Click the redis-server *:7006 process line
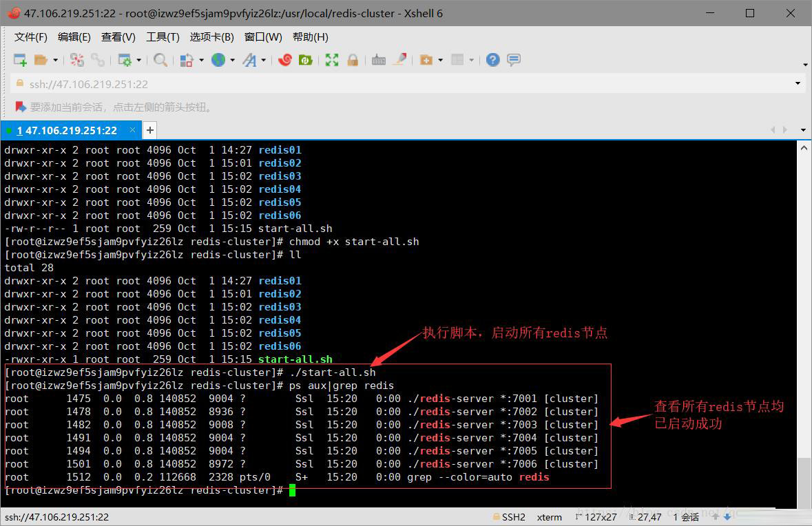The height and width of the screenshot is (526, 812). (302, 464)
